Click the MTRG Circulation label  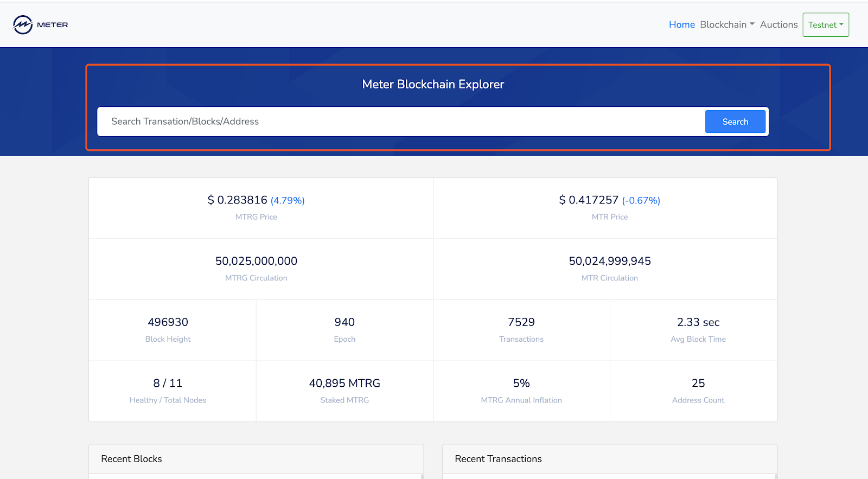(x=256, y=278)
